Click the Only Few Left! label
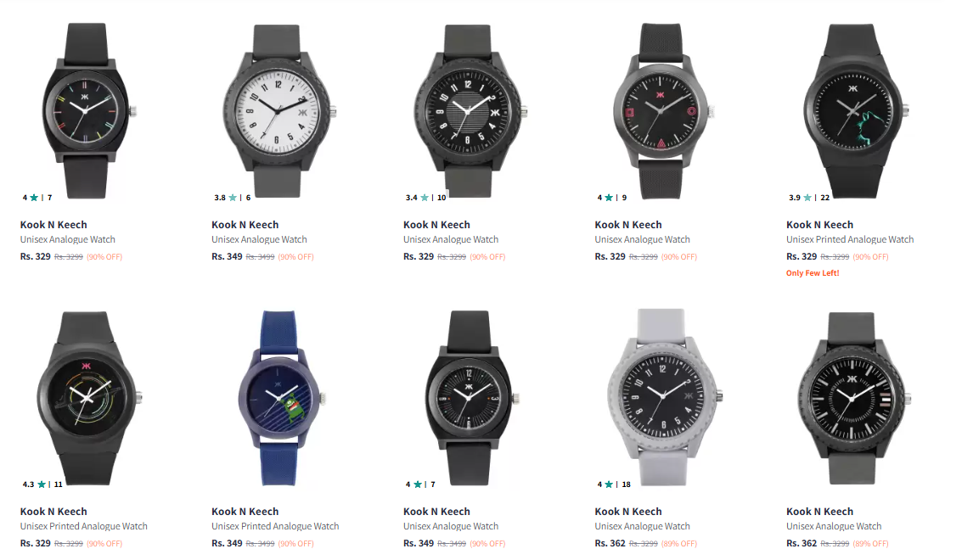Image resolution: width=962 pixels, height=560 pixels. tap(813, 273)
